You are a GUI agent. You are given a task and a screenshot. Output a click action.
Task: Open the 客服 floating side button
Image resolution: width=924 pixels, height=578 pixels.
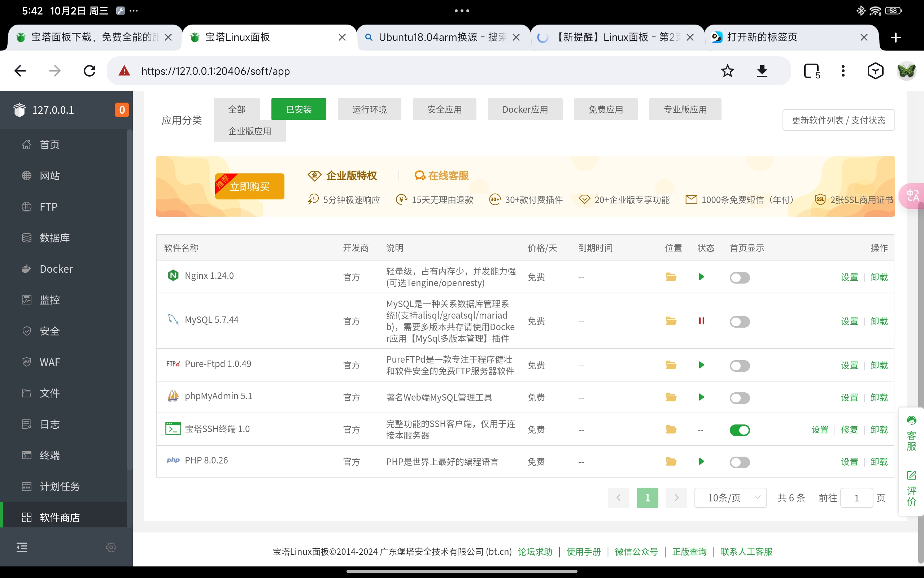(x=911, y=433)
